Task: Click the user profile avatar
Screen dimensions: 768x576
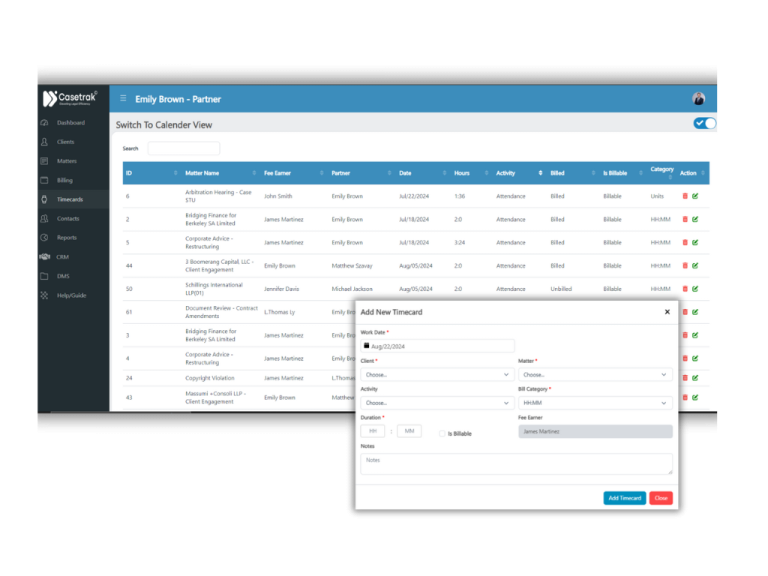Action: point(698,99)
